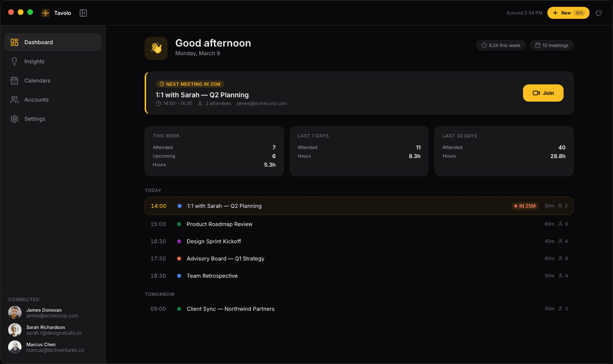Join the 1:1 with Sarah meeting
Viewport: 613px width, 364px height.
[x=543, y=93]
